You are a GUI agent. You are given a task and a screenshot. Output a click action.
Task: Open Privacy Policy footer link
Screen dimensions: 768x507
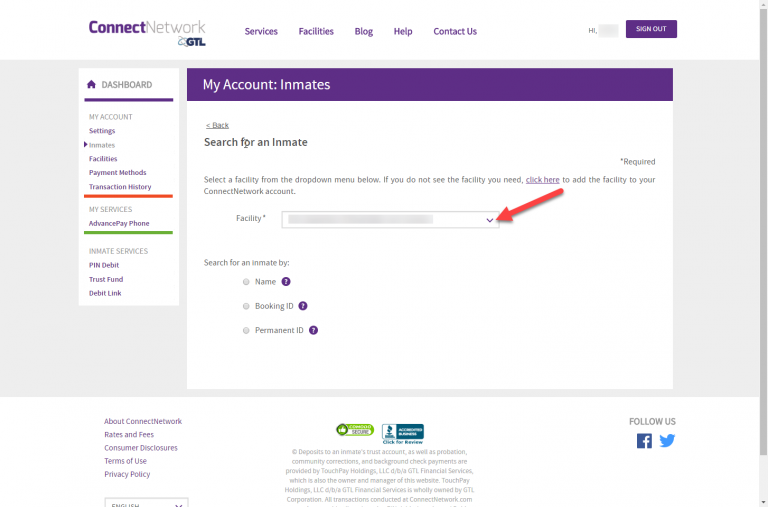127,474
